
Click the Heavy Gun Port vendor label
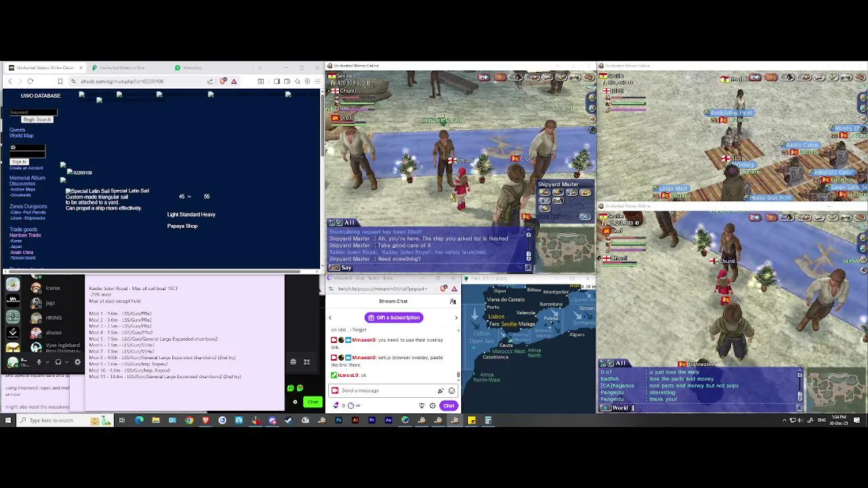(x=768, y=198)
